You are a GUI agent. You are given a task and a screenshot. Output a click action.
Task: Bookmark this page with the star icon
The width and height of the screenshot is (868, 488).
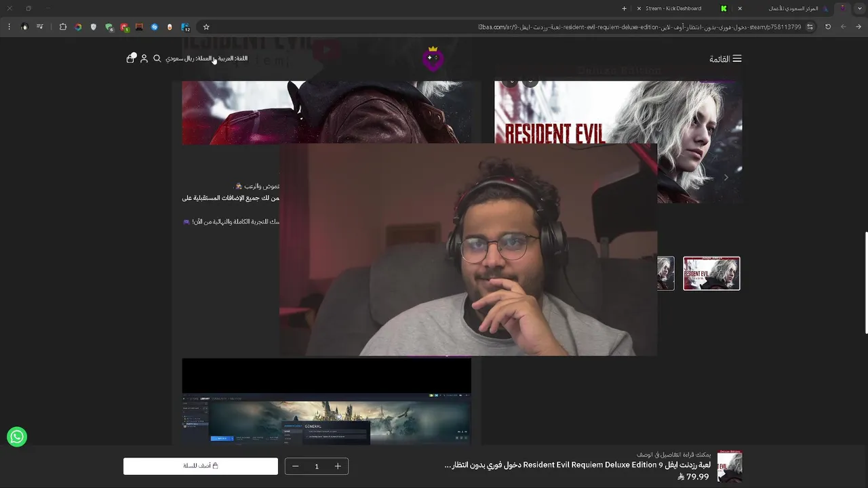[206, 27]
